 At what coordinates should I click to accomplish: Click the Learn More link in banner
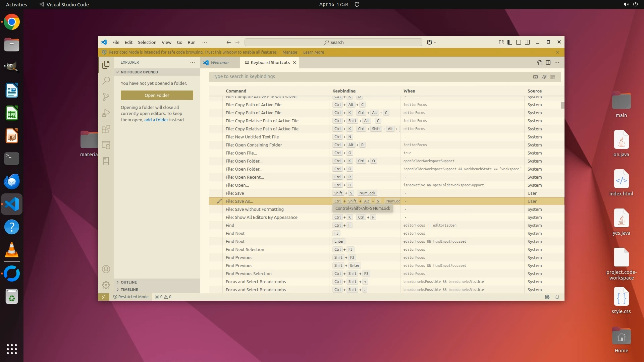(x=313, y=52)
